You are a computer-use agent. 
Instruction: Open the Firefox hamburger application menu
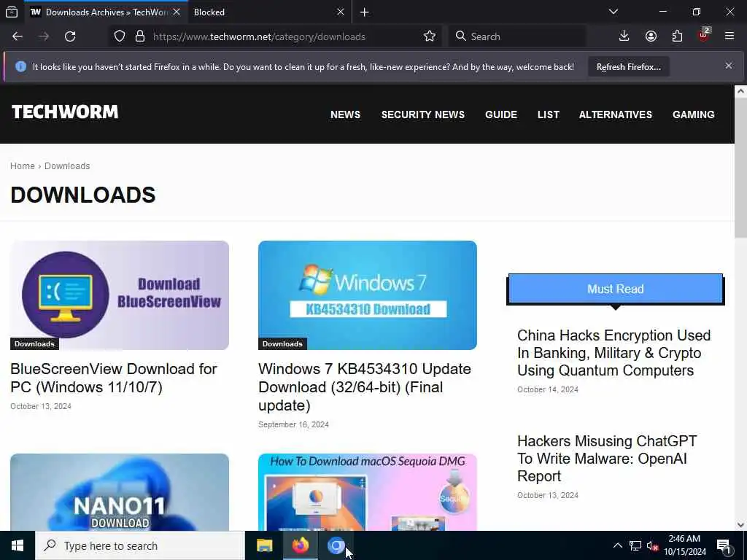coord(729,36)
